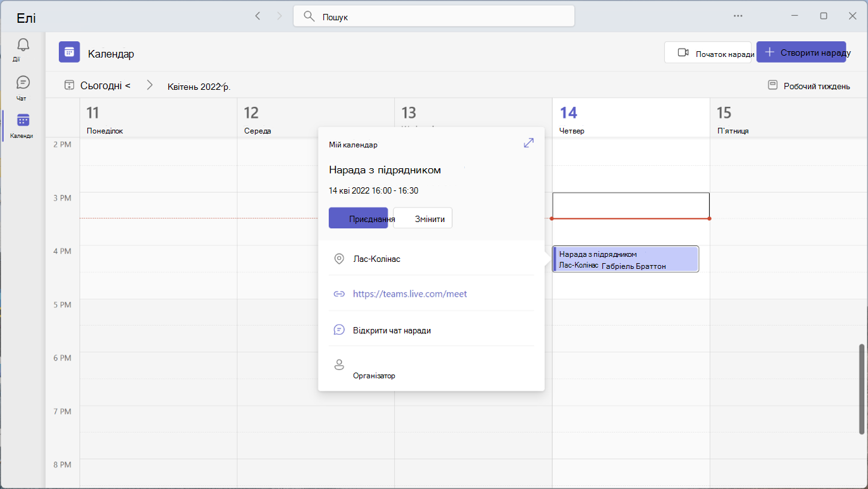Open the teams.live.com meeting link
Image resolution: width=868 pixels, height=489 pixels.
[x=410, y=294]
